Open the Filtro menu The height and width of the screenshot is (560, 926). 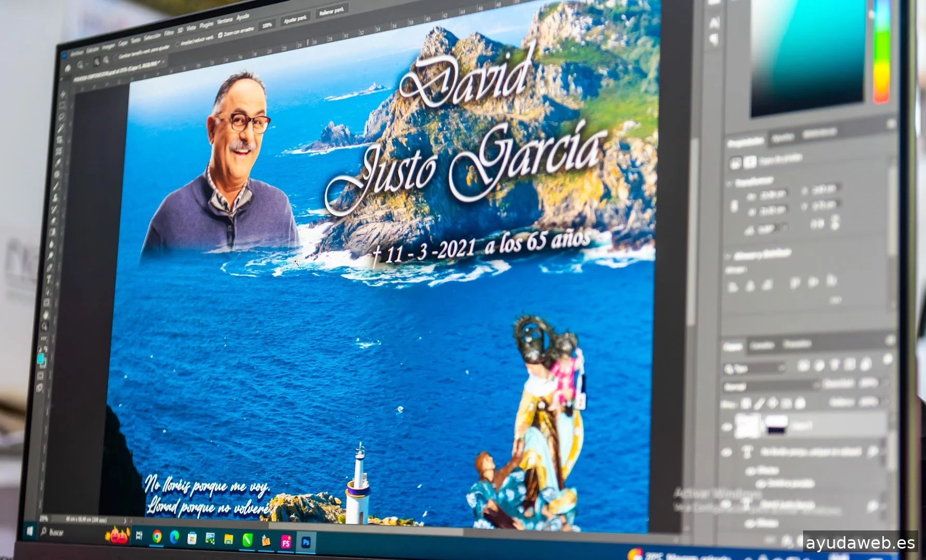point(169,33)
